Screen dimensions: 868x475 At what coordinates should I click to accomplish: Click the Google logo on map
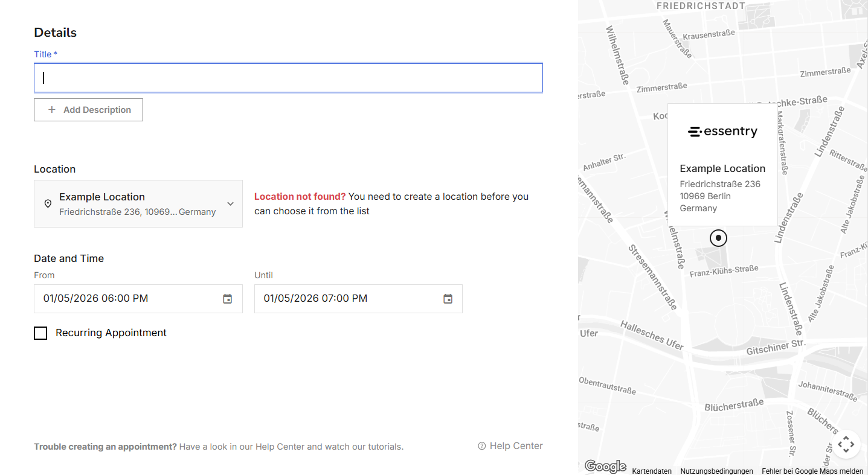coord(605,466)
